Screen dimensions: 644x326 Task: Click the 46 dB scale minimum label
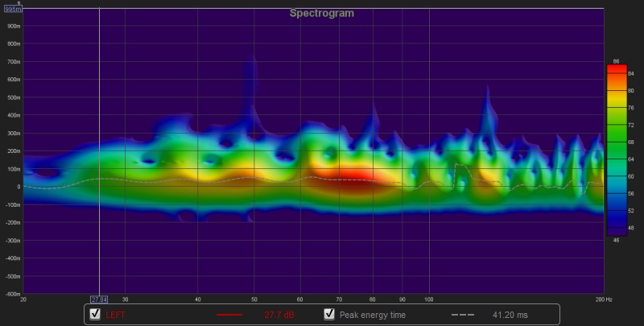(616, 240)
